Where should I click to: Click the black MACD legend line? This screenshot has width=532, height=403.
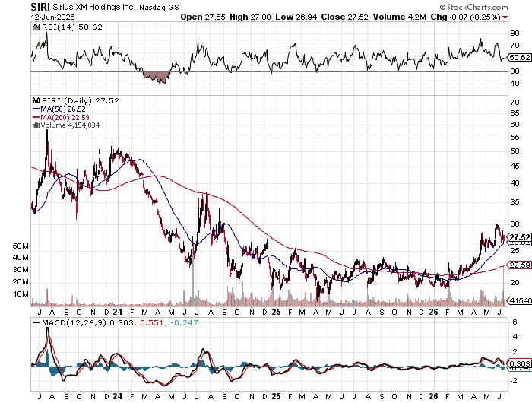point(36,323)
